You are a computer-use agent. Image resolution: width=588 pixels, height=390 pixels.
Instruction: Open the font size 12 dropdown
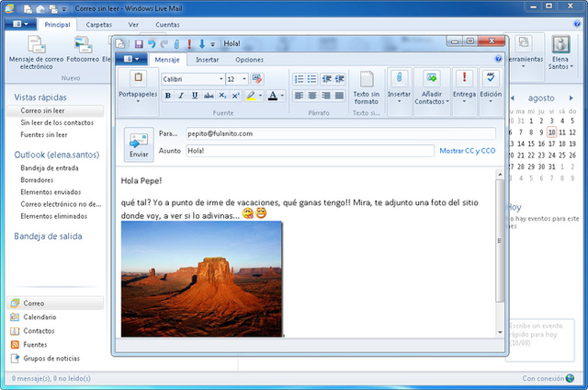(x=244, y=79)
